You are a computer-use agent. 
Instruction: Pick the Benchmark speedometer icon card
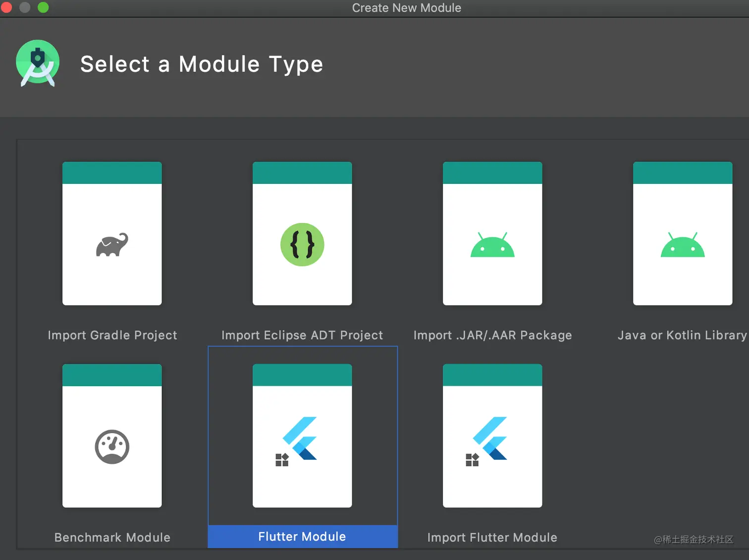click(112, 436)
